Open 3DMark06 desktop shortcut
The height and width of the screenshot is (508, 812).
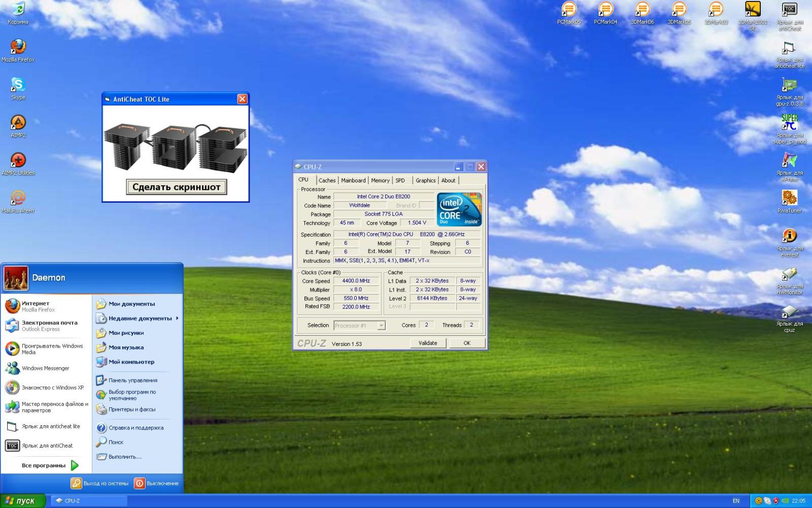[642, 13]
